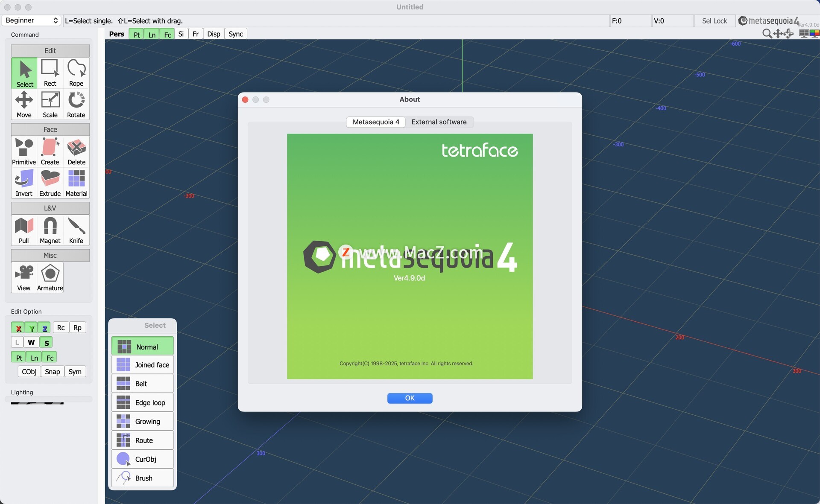The width and height of the screenshot is (820, 504).
Task: Click the Sel Lock button
Action: (x=714, y=21)
